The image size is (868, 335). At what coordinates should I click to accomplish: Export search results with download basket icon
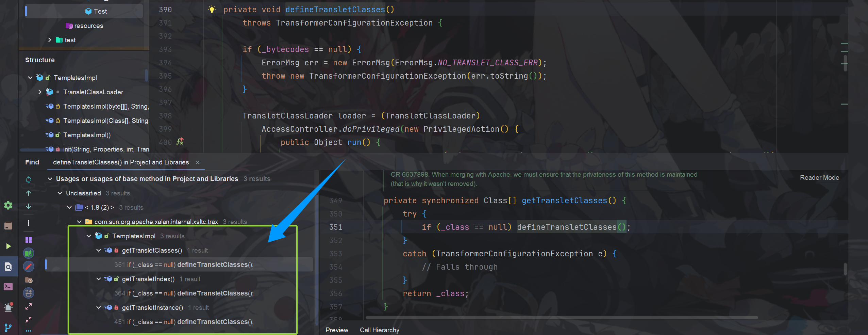(29, 293)
